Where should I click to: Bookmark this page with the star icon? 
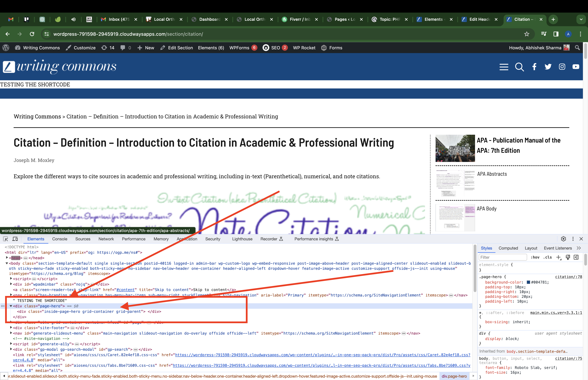pos(527,34)
